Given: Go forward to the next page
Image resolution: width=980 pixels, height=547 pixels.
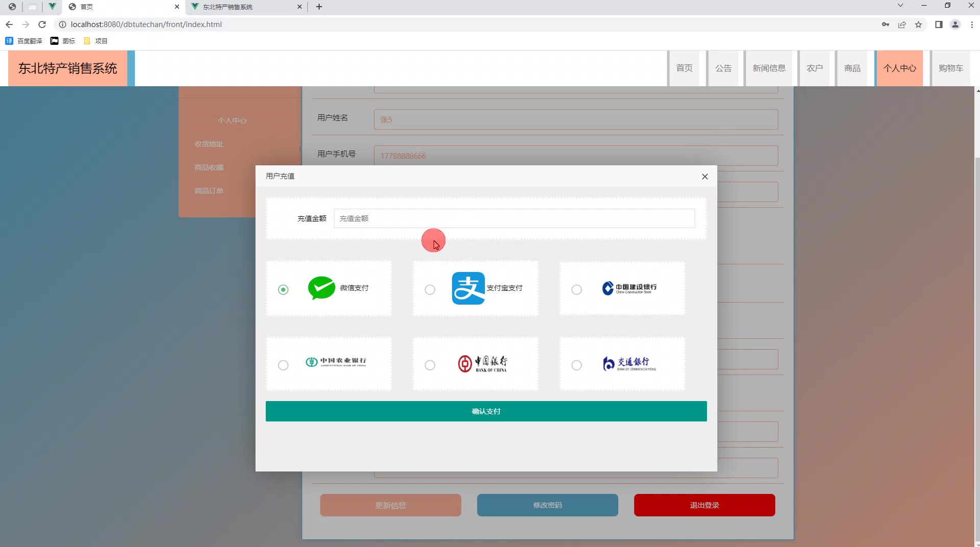Looking at the screenshot, I should (26, 24).
